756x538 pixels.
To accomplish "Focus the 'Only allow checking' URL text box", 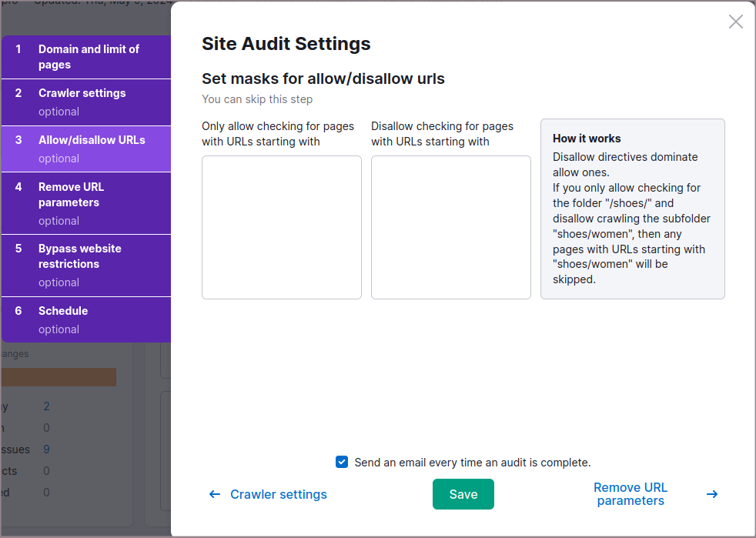I will (281, 227).
